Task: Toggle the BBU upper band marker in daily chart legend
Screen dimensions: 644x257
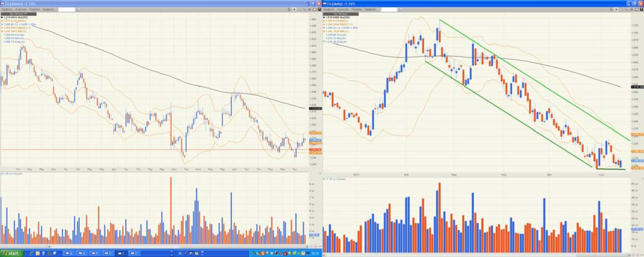Action: (x=324, y=21)
